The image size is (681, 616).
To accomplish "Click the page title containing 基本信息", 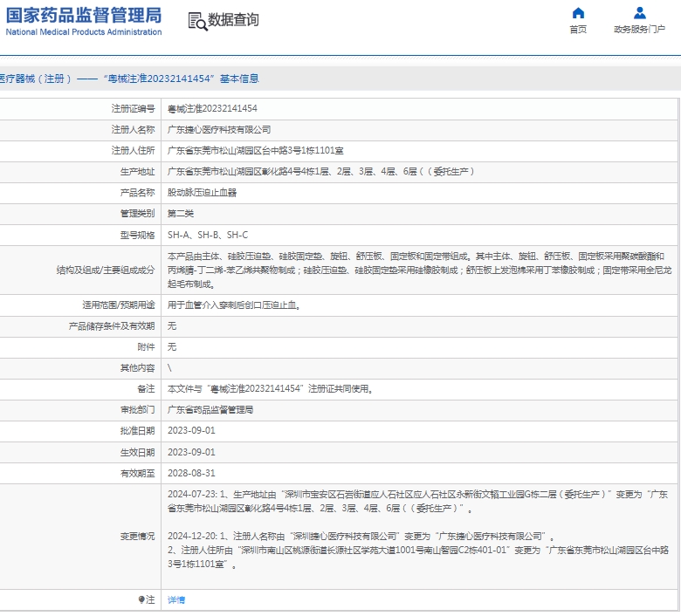I will [129, 79].
